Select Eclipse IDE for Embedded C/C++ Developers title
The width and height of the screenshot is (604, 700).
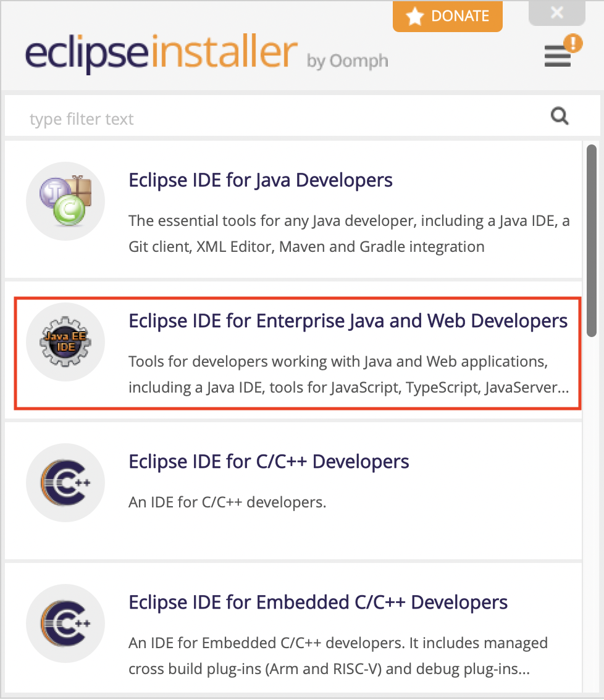coord(318,602)
